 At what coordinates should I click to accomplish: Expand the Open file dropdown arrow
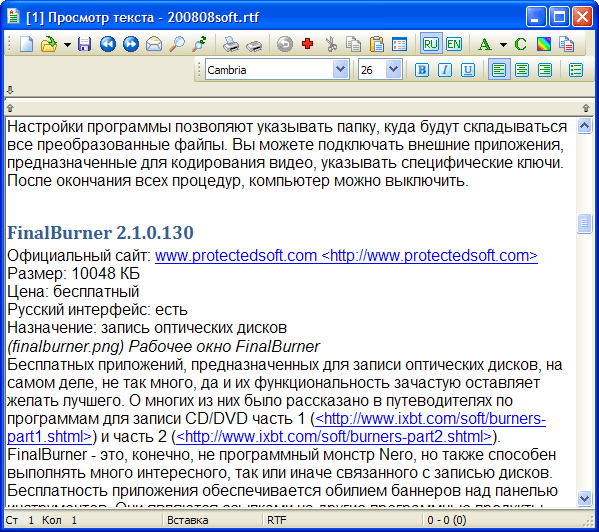click(x=67, y=45)
